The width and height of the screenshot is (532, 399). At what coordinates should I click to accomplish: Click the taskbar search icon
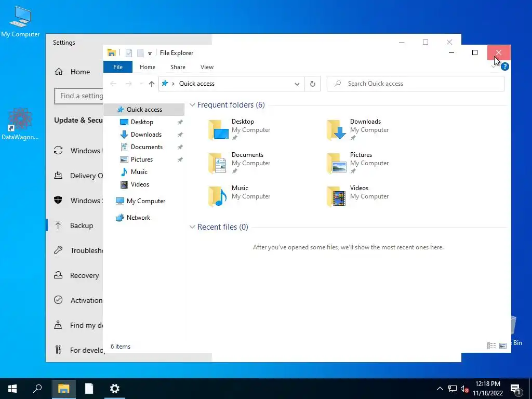(37, 389)
